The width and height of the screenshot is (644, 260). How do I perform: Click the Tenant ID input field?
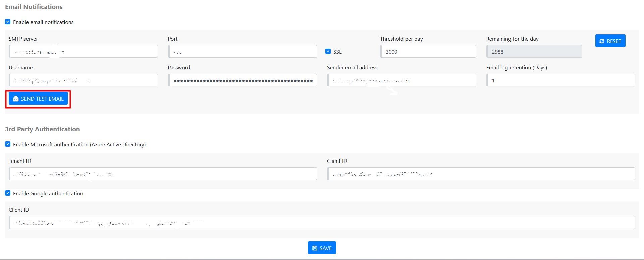click(163, 174)
